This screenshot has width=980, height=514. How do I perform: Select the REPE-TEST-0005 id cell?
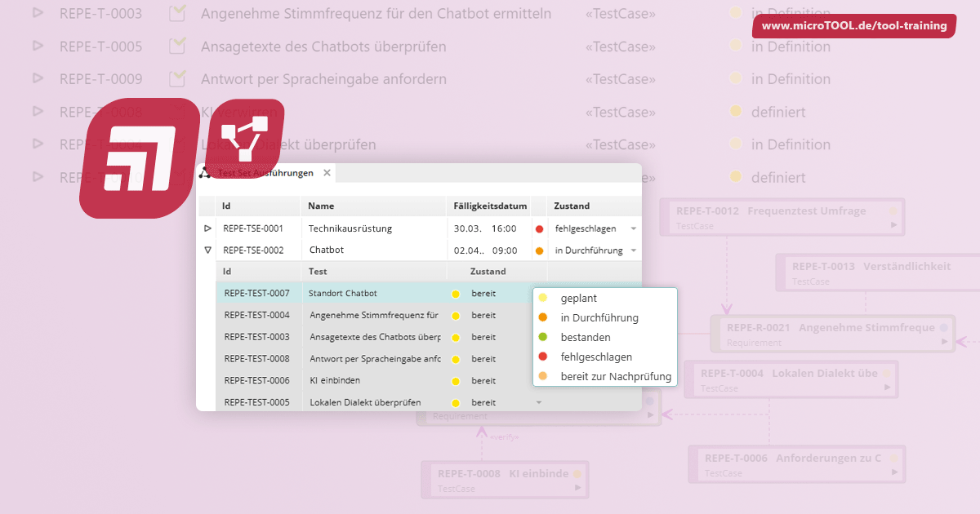(x=257, y=403)
